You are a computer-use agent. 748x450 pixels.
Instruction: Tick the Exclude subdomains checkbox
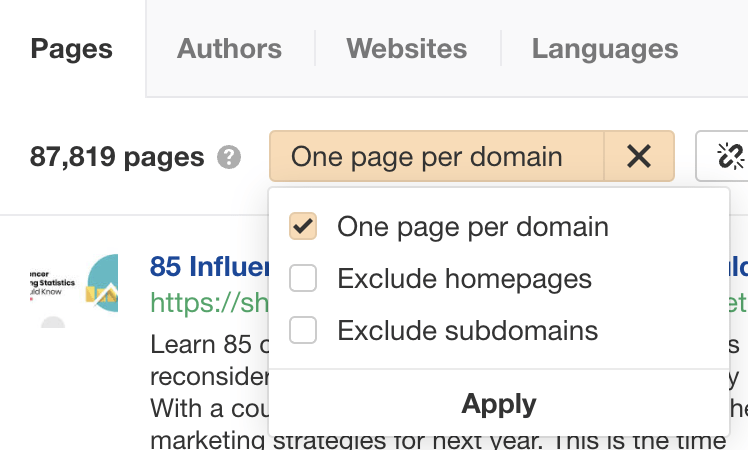click(303, 330)
